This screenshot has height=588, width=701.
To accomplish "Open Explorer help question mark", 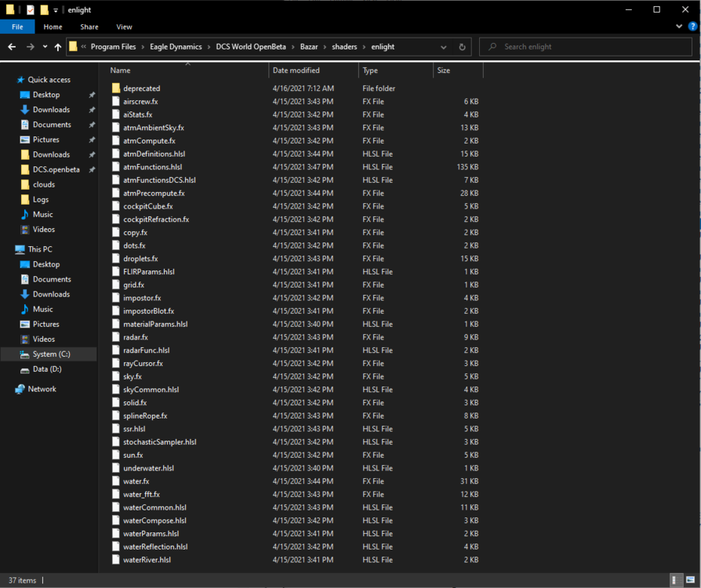I will coord(692,27).
